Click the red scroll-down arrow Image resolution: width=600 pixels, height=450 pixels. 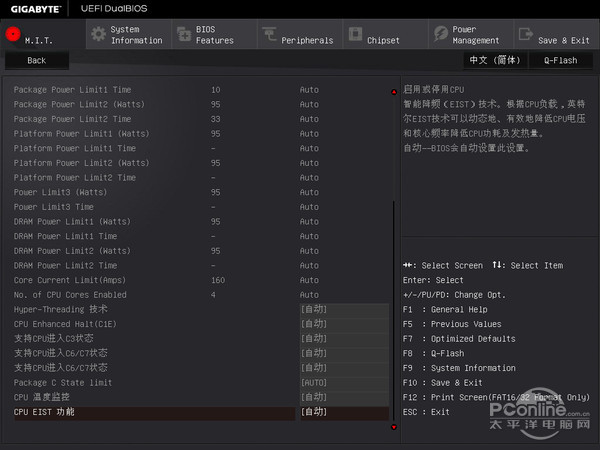(394, 427)
